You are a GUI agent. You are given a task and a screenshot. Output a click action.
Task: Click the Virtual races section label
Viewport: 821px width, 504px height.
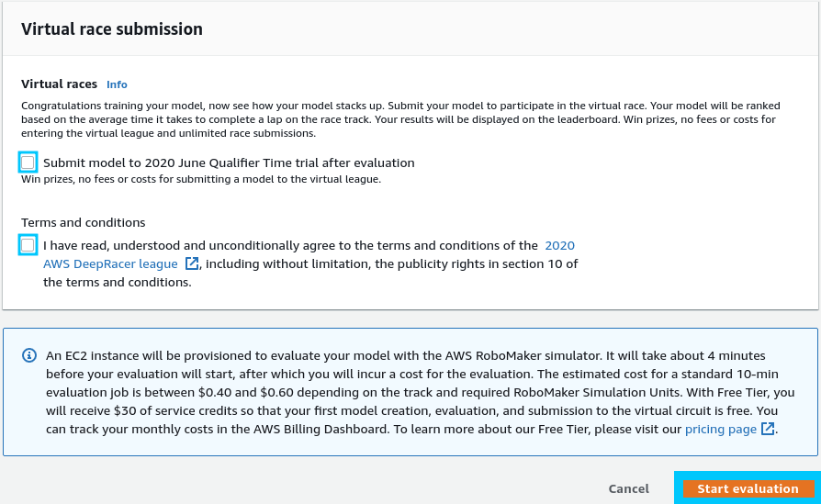click(59, 84)
